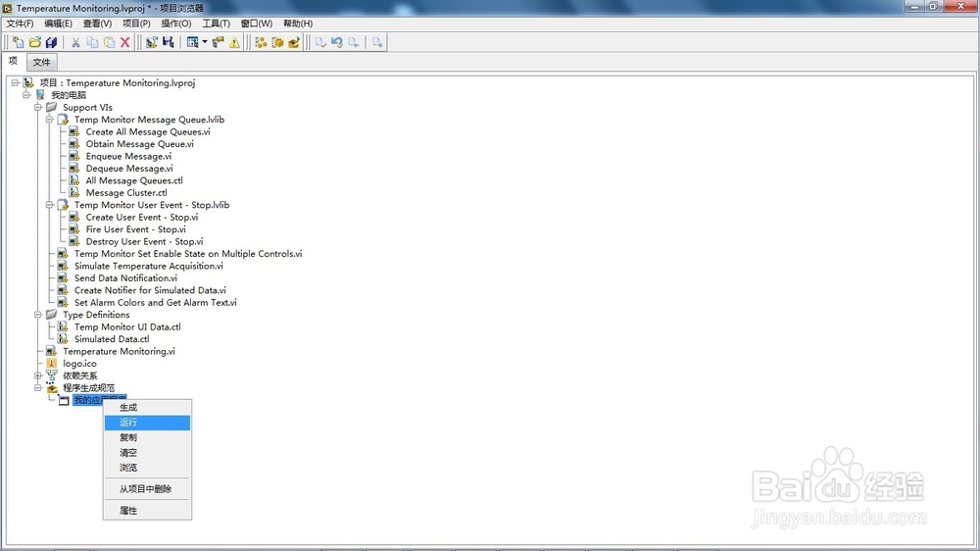Screen dimensions: 980x551
Task: Switch to the 项 tab
Action: [x=13, y=62]
